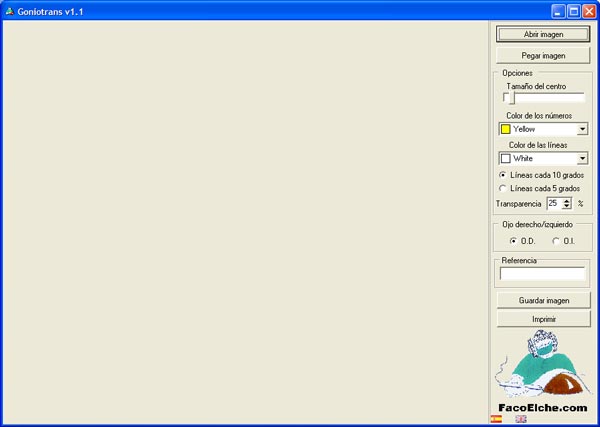Click the Transparencia value field
Image resolution: width=600 pixels, height=427 pixels.
[554, 203]
